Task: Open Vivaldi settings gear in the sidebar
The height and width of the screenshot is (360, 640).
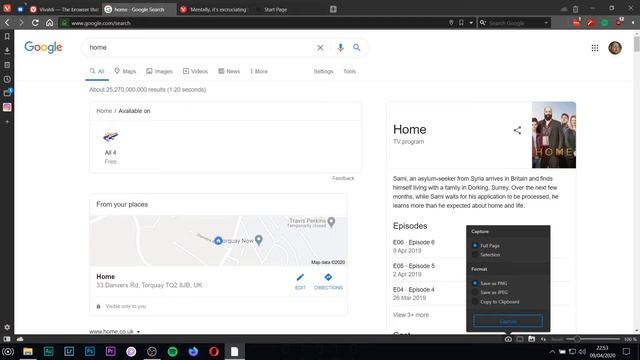Action: pyautogui.click(x=7, y=327)
